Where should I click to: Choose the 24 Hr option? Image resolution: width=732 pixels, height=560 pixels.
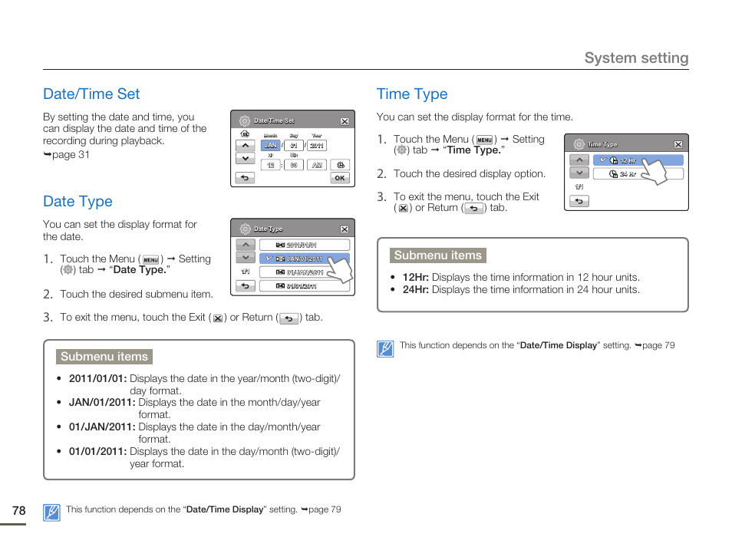click(638, 174)
